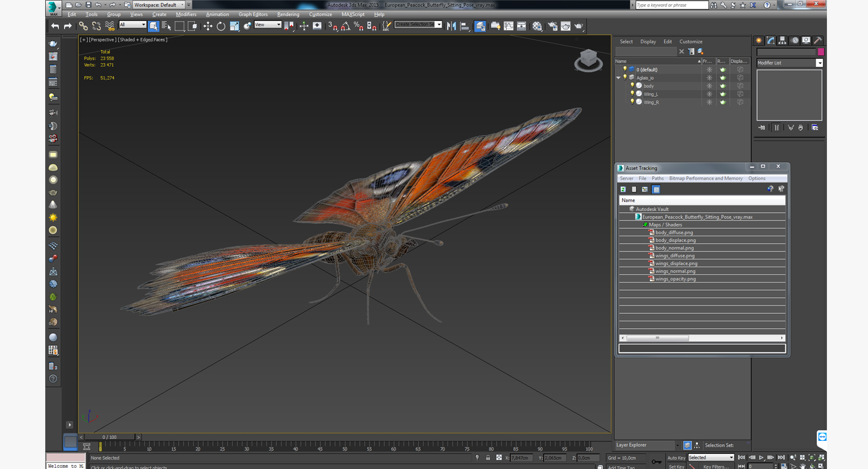Click the magenta object color swatch

820,52
